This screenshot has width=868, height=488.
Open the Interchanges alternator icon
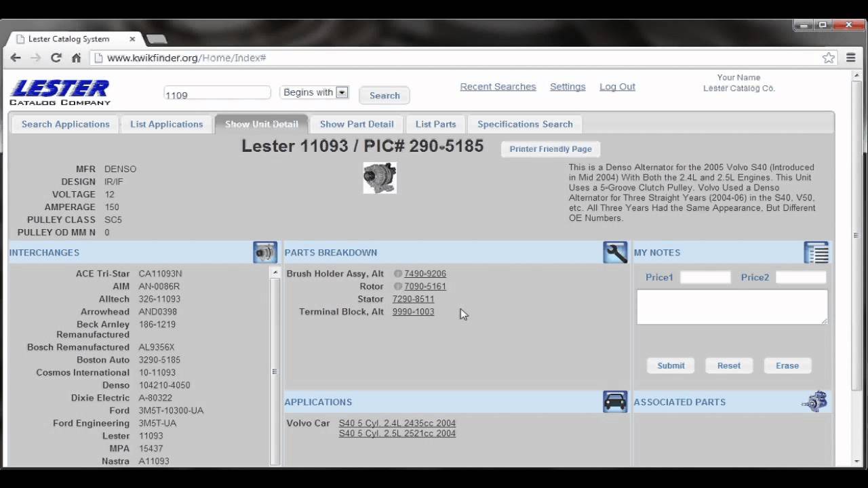point(265,252)
